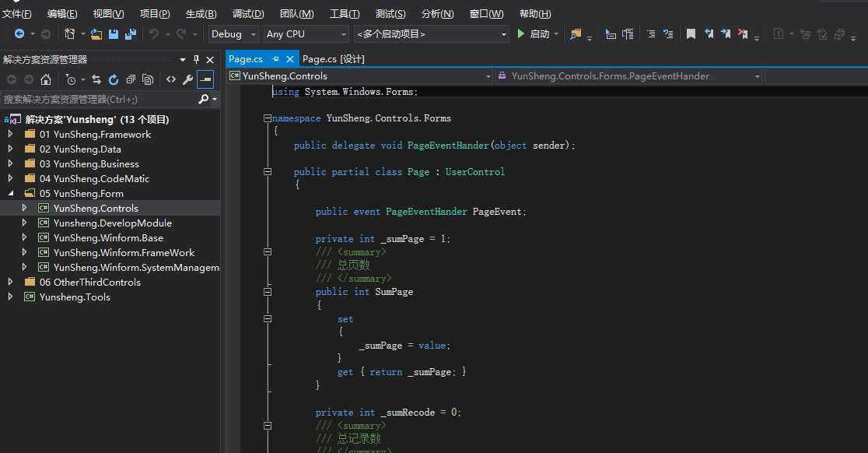The height and width of the screenshot is (453, 868).
Task: Click the Collapse All icon in Solution Explorer
Action: click(x=131, y=79)
